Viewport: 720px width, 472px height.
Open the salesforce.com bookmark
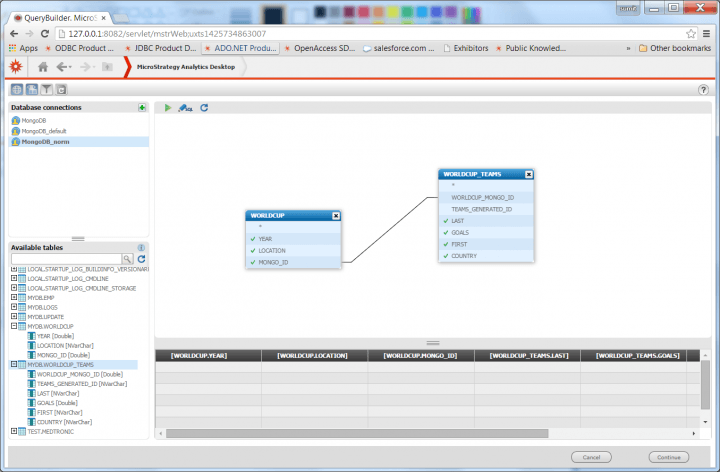click(399, 48)
